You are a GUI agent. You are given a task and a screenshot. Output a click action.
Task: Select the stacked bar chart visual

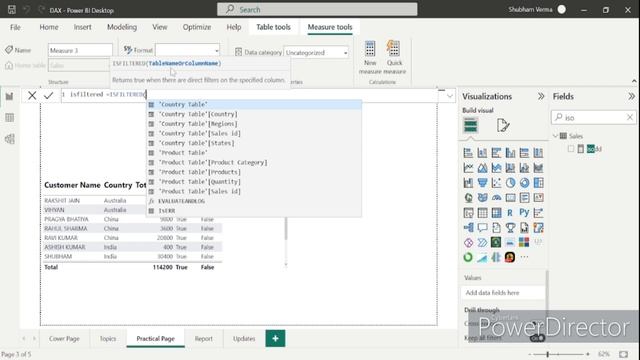pos(468,153)
